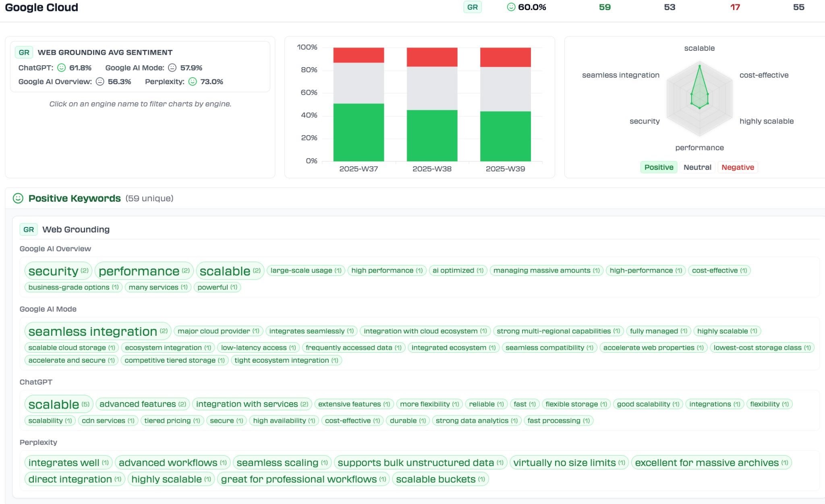Toggle the Positive radar filter
825x504 pixels.
click(x=659, y=167)
